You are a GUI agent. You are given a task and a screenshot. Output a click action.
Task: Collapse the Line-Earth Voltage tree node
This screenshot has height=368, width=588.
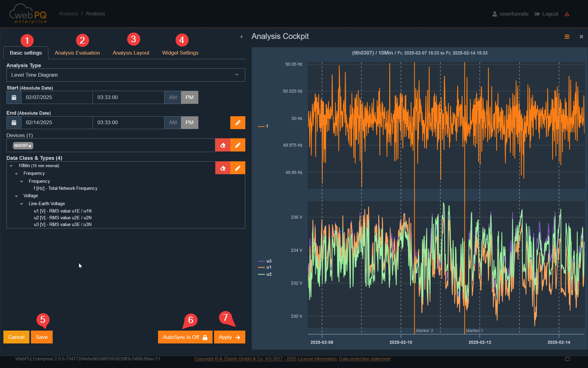pos(21,204)
